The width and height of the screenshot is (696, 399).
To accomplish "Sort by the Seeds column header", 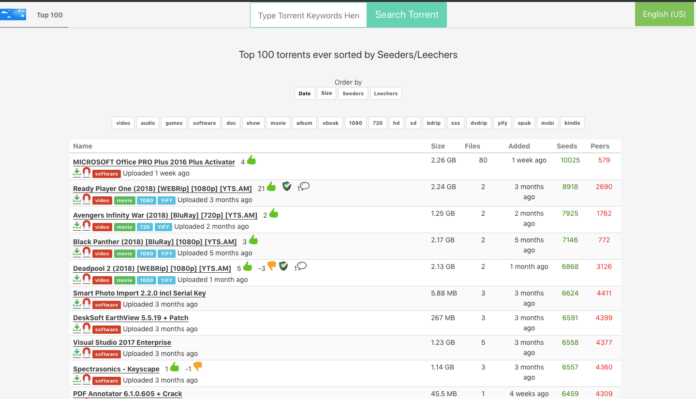I will (x=567, y=146).
